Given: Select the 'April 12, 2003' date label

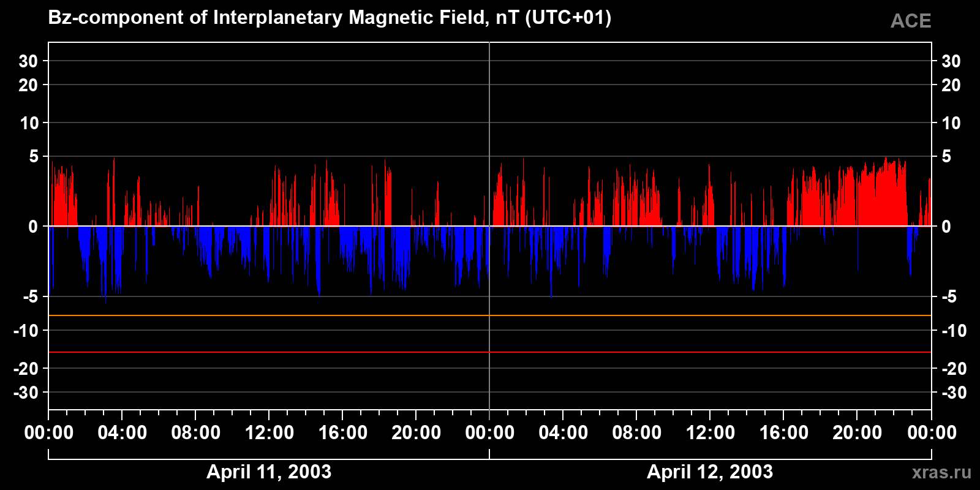Looking at the screenshot, I should click(710, 472).
